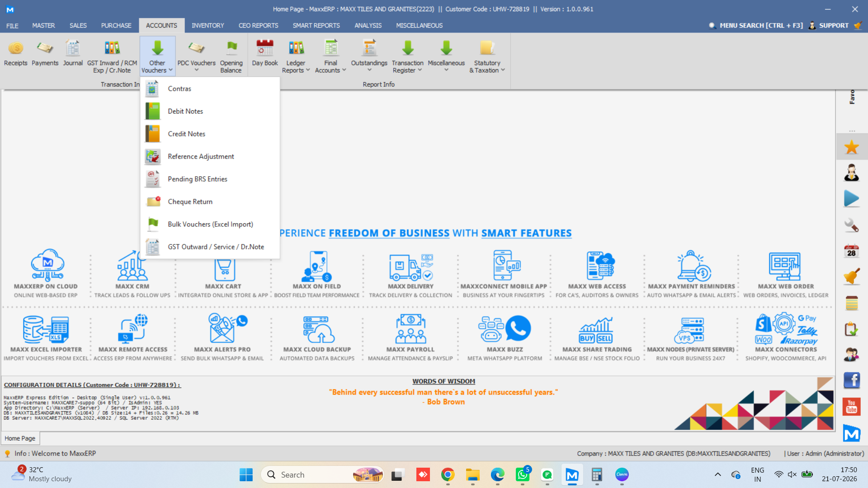The image size is (868, 488).
Task: Click the Debit Notes green book icon
Action: point(152,112)
